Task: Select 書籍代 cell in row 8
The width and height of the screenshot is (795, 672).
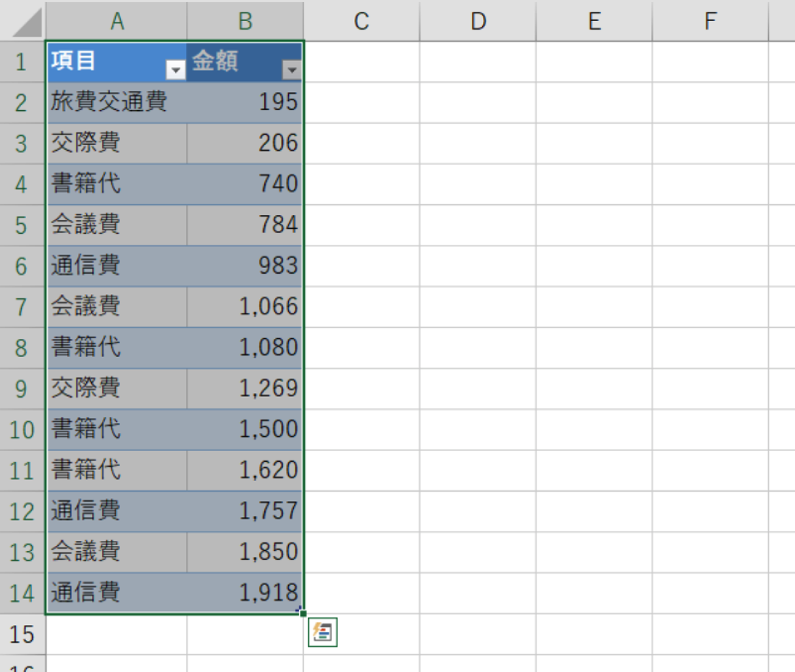Action: (117, 348)
